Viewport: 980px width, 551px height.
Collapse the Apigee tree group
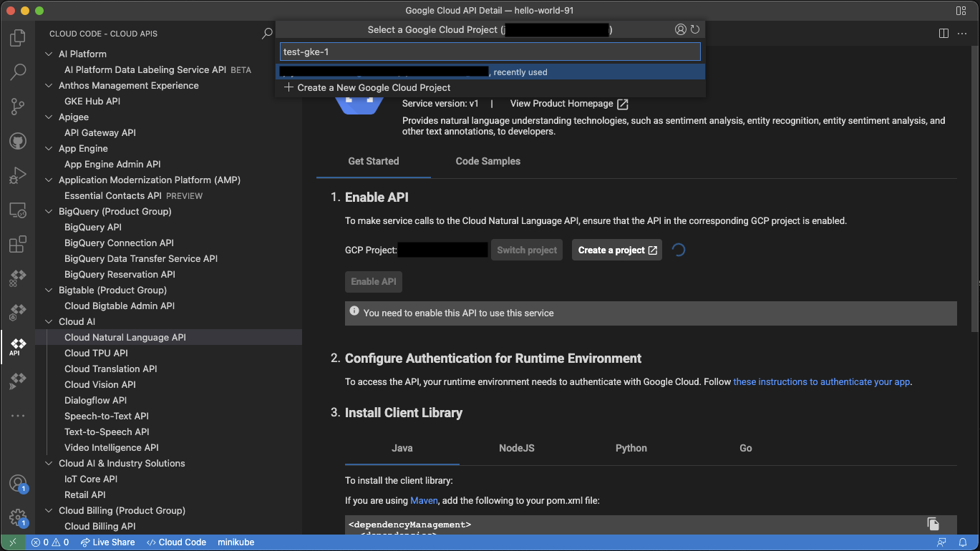point(49,117)
